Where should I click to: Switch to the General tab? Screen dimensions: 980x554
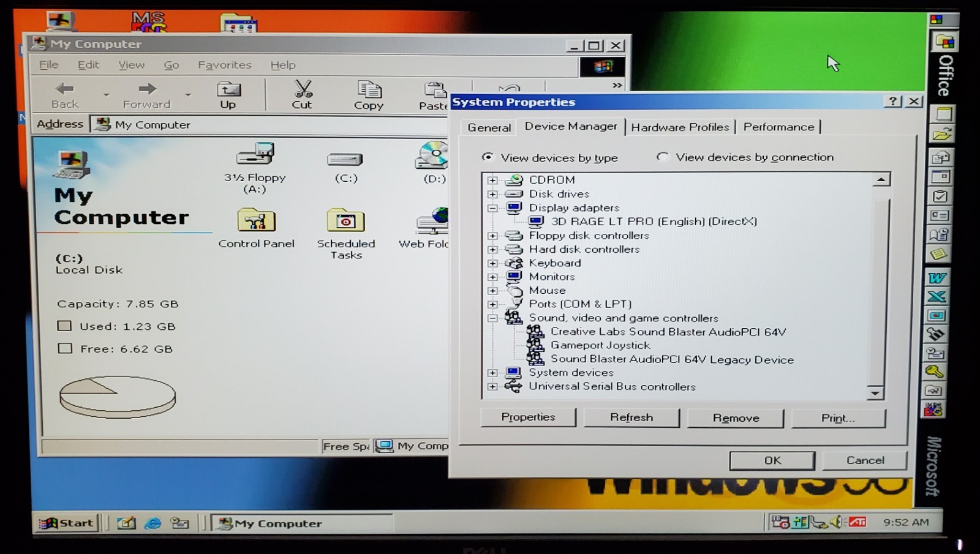coord(489,127)
